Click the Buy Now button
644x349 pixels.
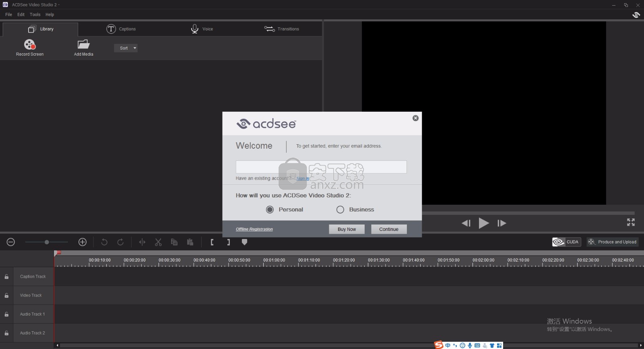tap(347, 229)
